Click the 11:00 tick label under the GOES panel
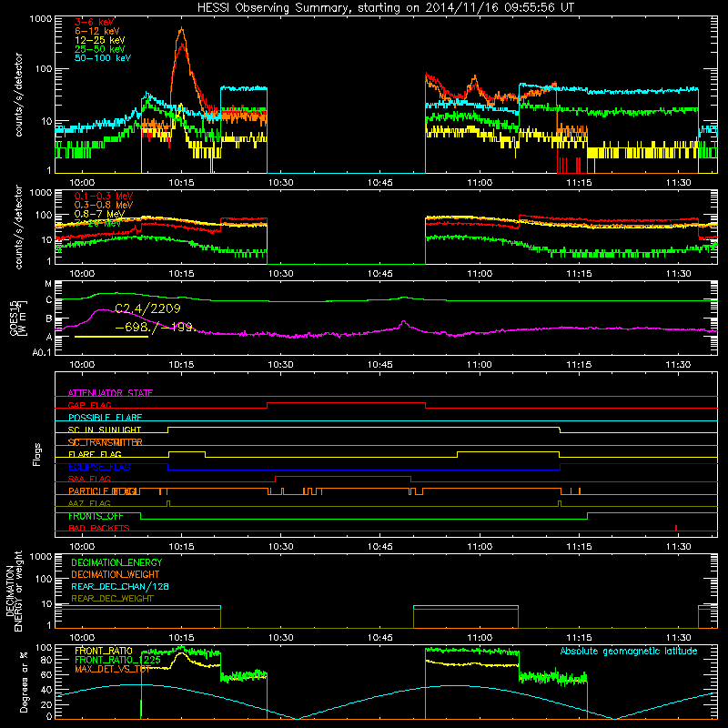The height and width of the screenshot is (728, 728). pyautogui.click(x=480, y=365)
